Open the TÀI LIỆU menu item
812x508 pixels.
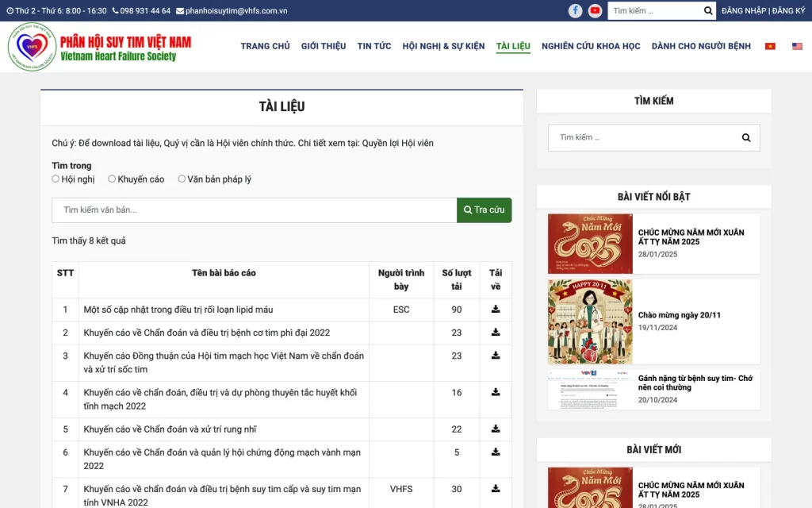pos(513,46)
